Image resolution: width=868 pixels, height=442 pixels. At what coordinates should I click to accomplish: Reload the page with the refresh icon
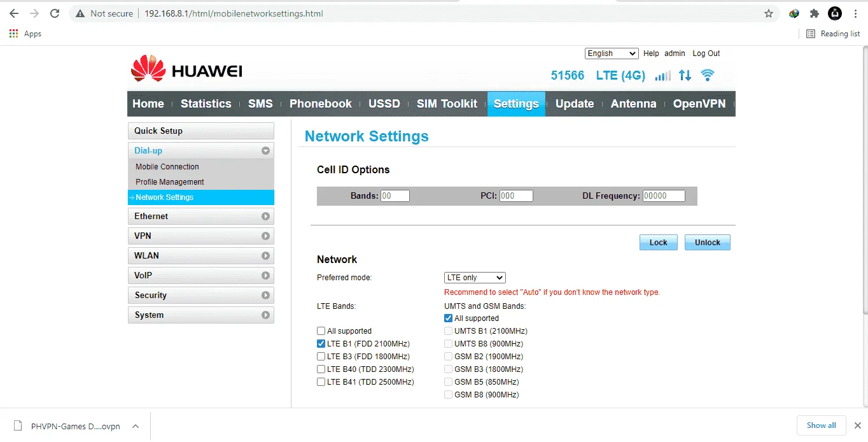[55, 13]
